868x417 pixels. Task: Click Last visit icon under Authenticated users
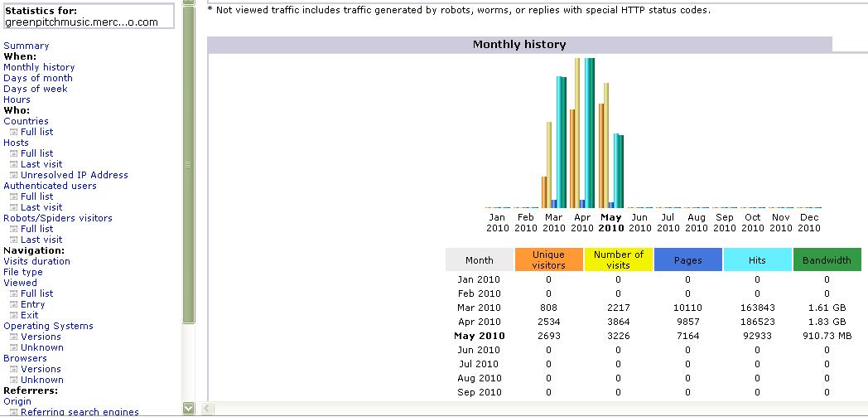coord(14,207)
